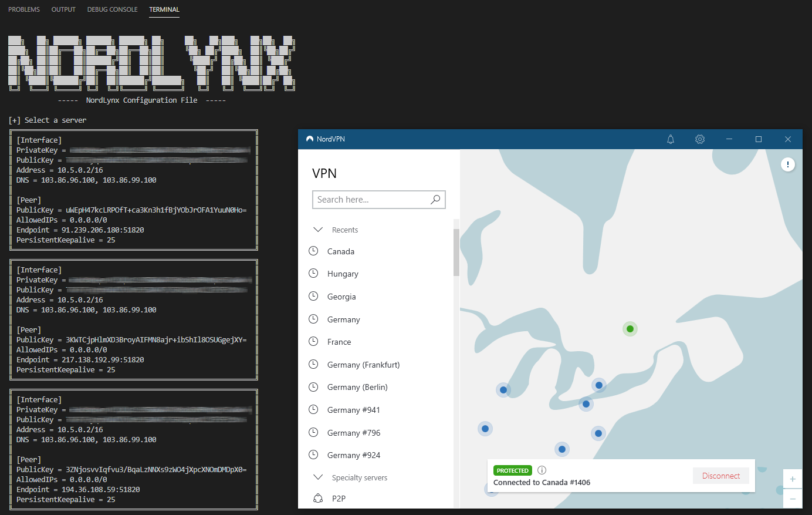Collapse the Recents section chevron
The image size is (812, 515).
tap(318, 230)
